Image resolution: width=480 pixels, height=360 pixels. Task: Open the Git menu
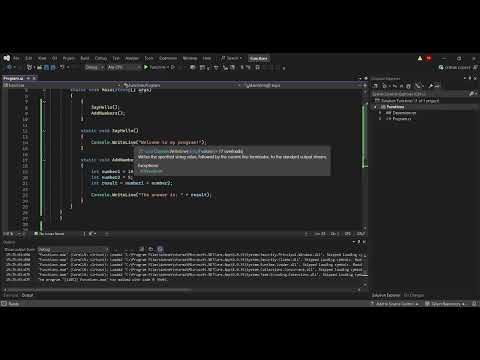(55, 58)
